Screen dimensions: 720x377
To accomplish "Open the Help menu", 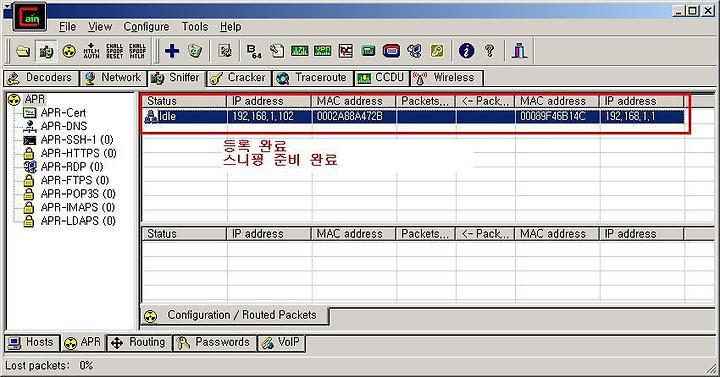I will 231,27.
